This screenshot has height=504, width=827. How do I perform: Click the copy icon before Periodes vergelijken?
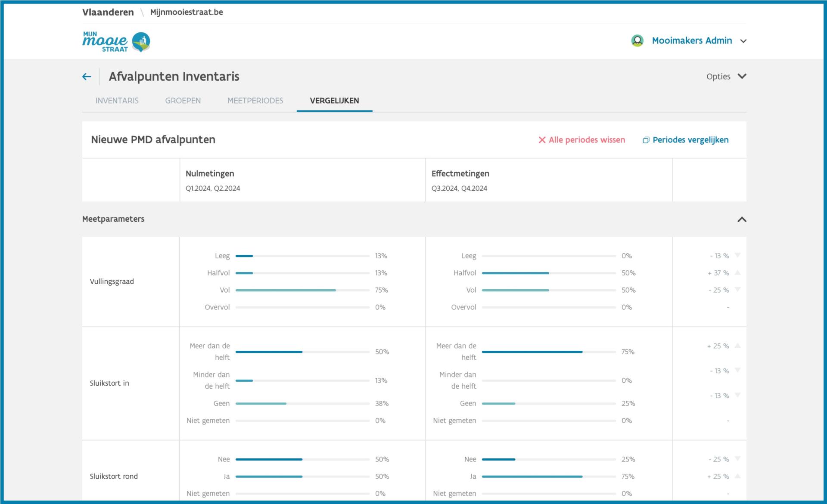(646, 140)
